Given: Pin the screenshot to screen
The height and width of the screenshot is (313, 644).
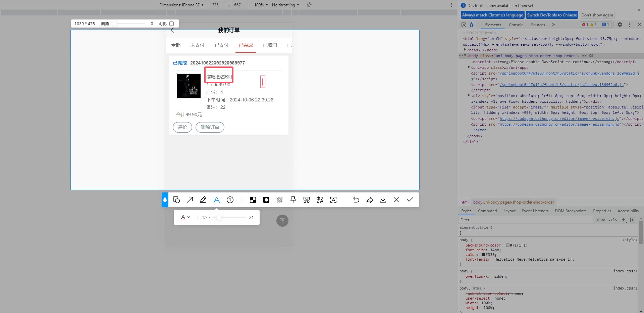Looking at the screenshot, I should click(293, 200).
